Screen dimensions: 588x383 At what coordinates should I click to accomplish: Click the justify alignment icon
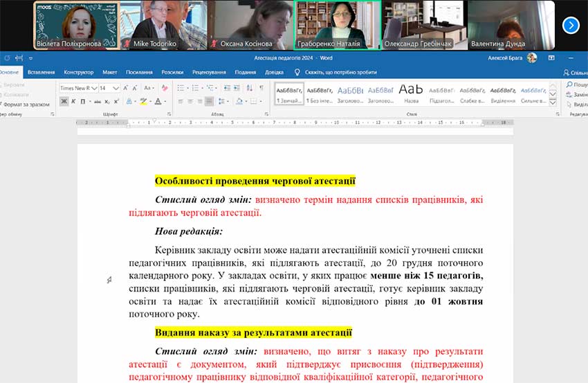209,101
